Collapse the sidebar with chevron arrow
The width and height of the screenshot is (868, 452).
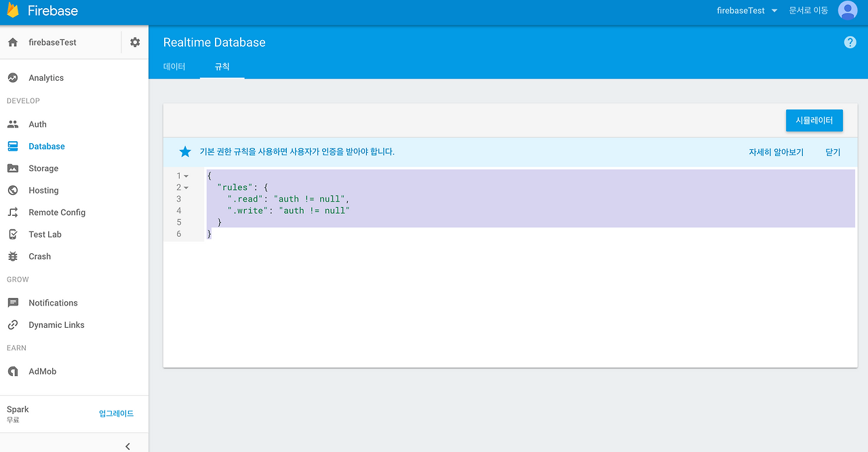[127, 446]
